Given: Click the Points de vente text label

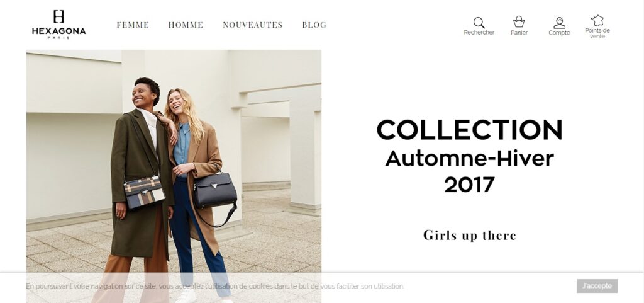Looking at the screenshot, I should (x=597, y=33).
